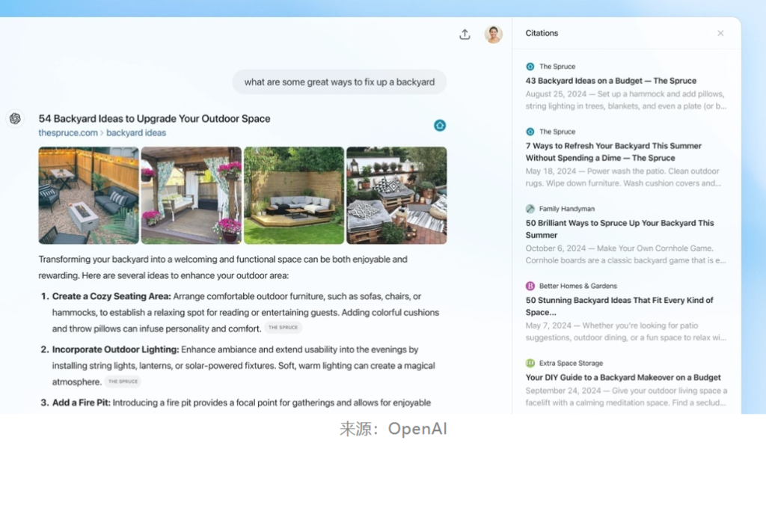Click the user message about fixing up a backyard
766x532 pixels.
(x=339, y=82)
